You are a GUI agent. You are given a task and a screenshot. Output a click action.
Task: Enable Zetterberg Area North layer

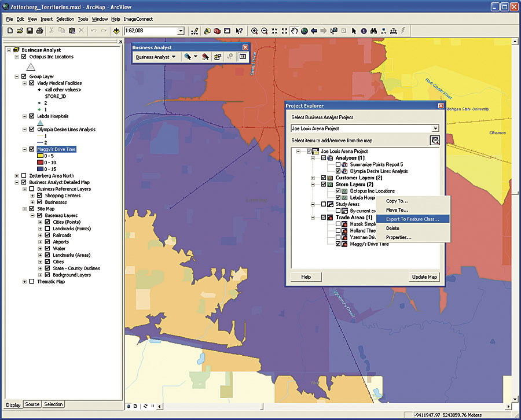tap(24, 176)
